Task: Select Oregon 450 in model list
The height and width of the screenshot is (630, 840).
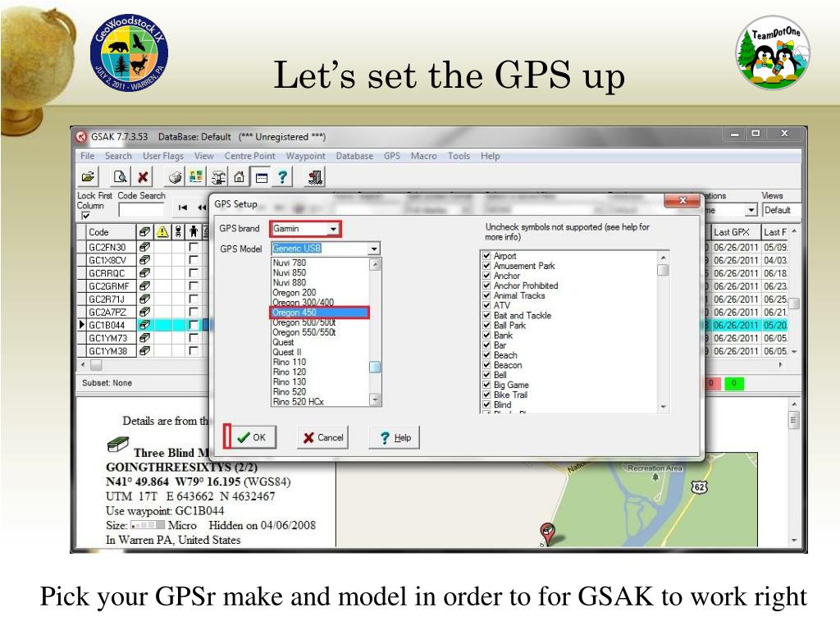Action: pos(320,313)
